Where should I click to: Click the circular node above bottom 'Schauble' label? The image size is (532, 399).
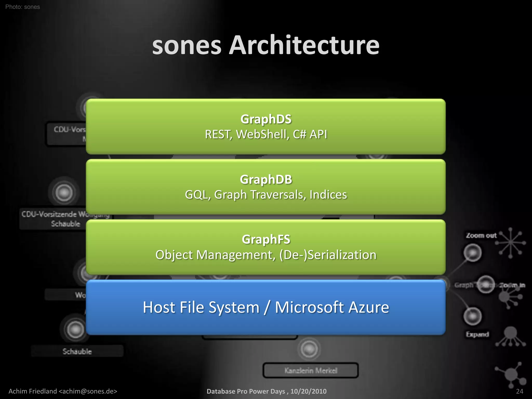point(75,329)
